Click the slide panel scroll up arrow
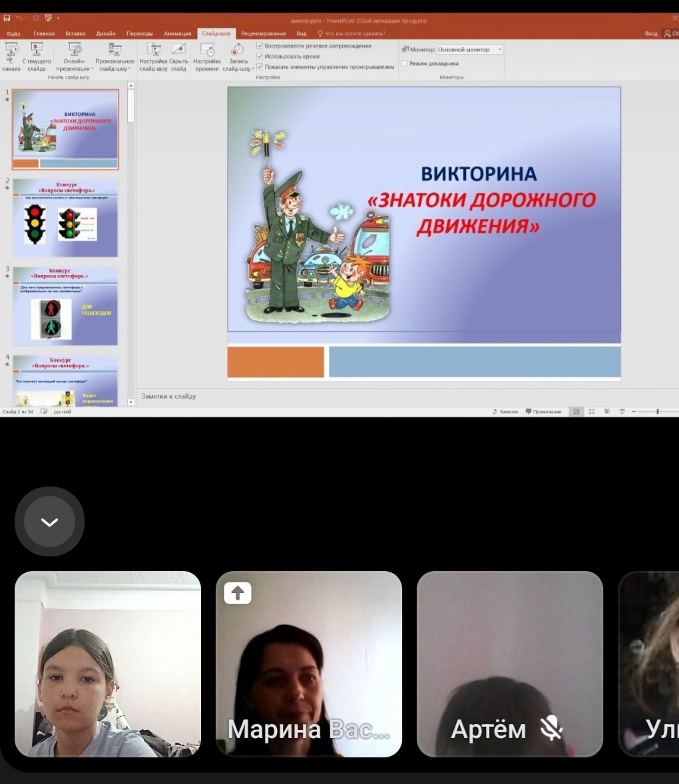 coord(131,85)
